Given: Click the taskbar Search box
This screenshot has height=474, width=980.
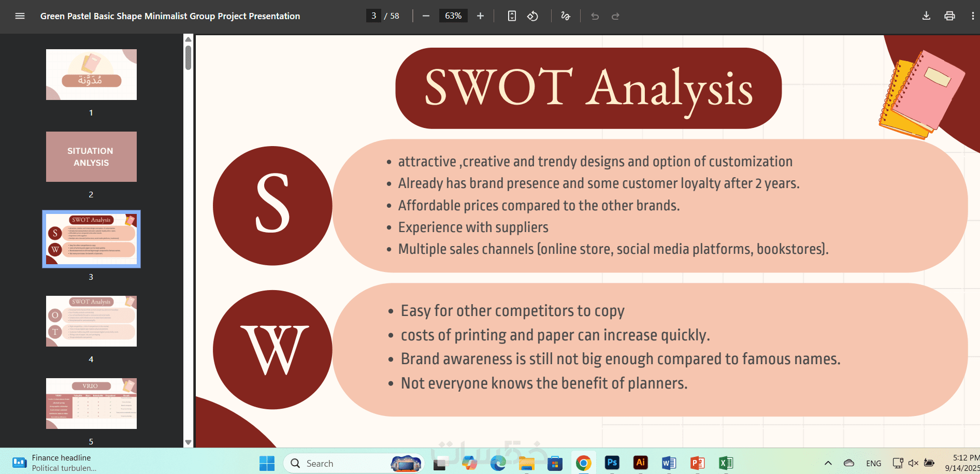Looking at the screenshot, I should tap(354, 463).
